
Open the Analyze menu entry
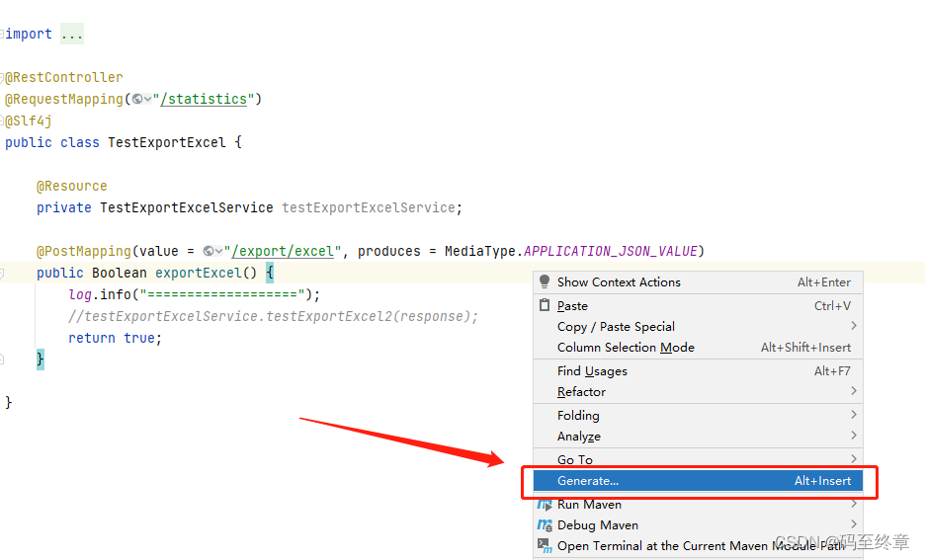pos(698,437)
